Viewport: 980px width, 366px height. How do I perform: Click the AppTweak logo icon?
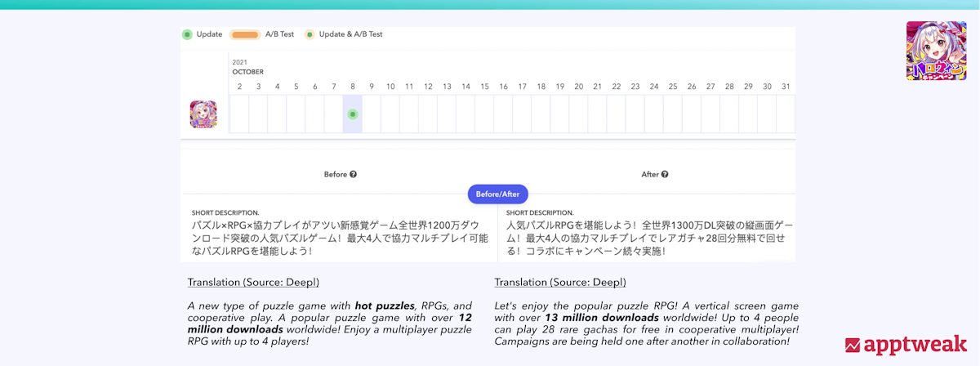(853, 345)
